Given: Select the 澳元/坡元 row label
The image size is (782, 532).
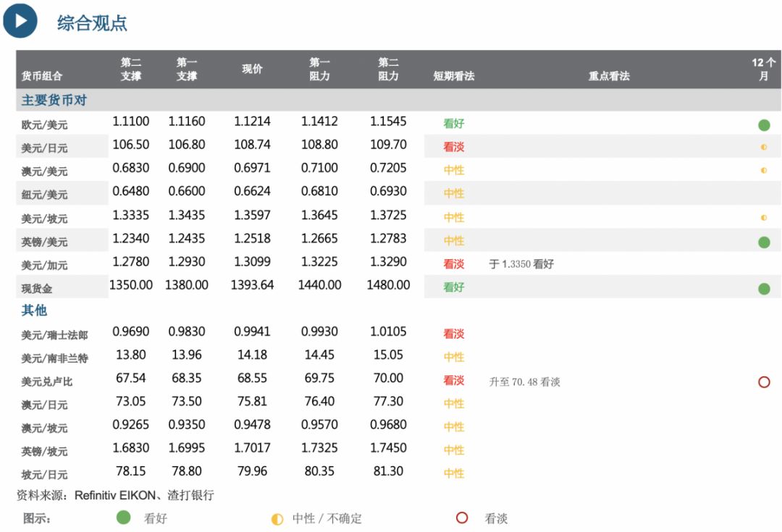Looking at the screenshot, I should point(44,428).
